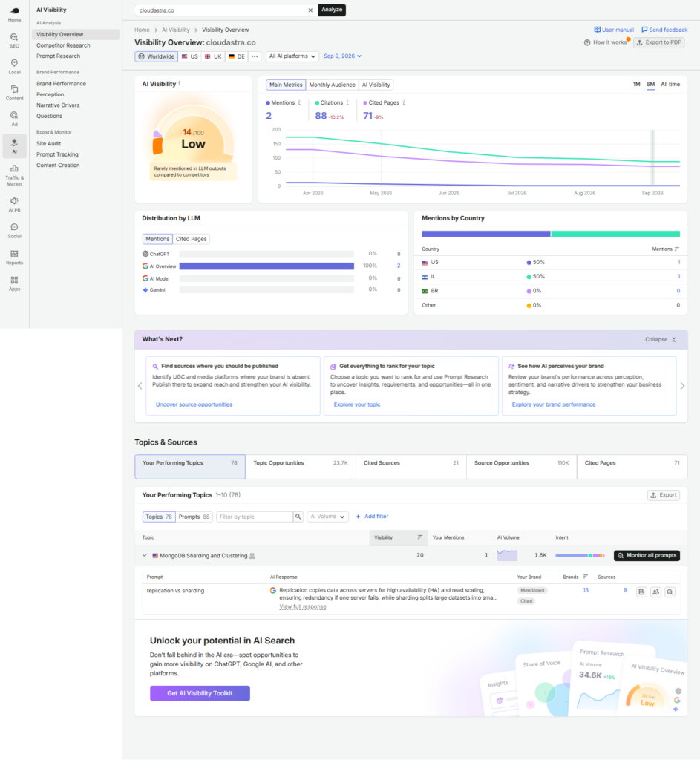Screen dimensions: 700x760
Task: Collapse the MongoDB Sharding and Clustering row
Action: click(x=145, y=555)
